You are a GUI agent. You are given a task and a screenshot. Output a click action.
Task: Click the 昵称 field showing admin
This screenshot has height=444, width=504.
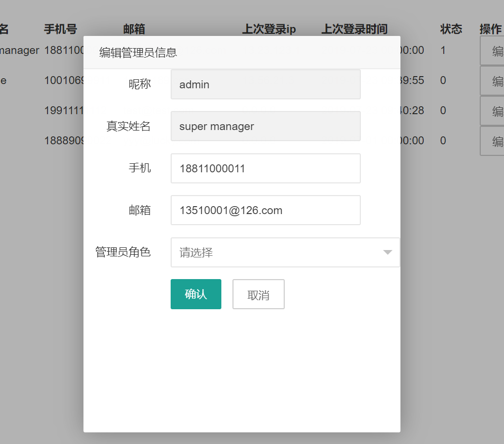click(266, 84)
